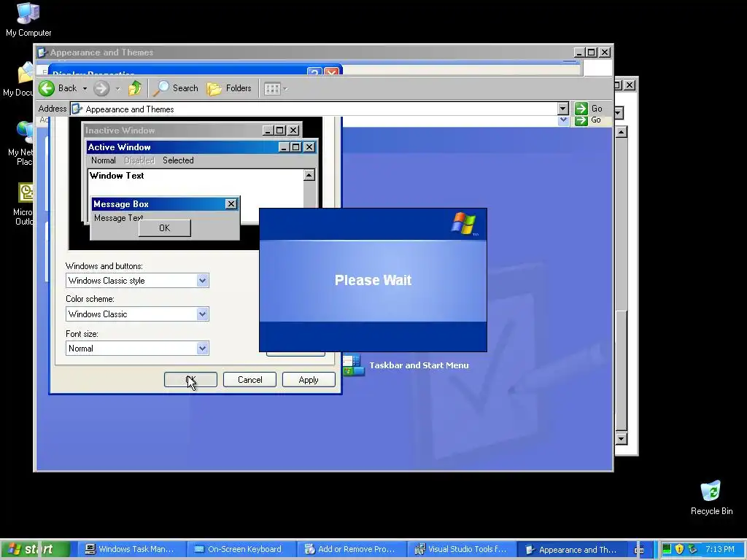
Task: Open Taskbar and Start Menu link
Action: click(x=419, y=365)
